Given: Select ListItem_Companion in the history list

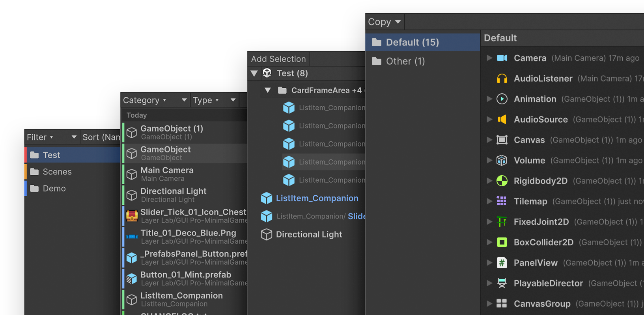Looking at the screenshot, I should click(185, 299).
